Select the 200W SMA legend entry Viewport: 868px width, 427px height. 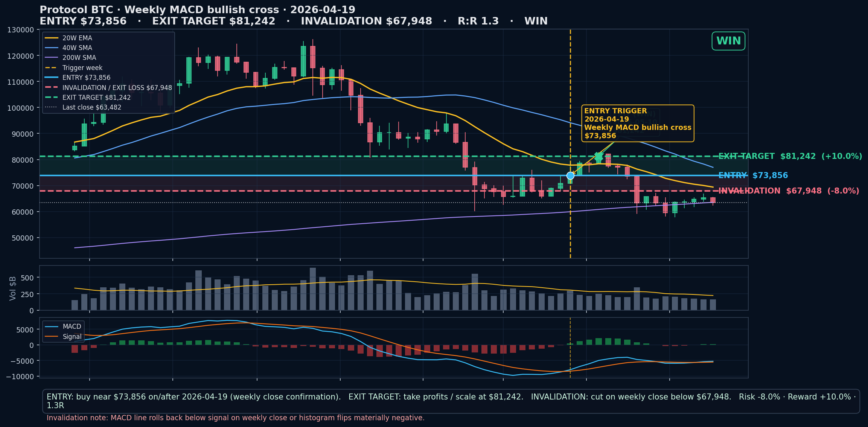(x=70, y=58)
